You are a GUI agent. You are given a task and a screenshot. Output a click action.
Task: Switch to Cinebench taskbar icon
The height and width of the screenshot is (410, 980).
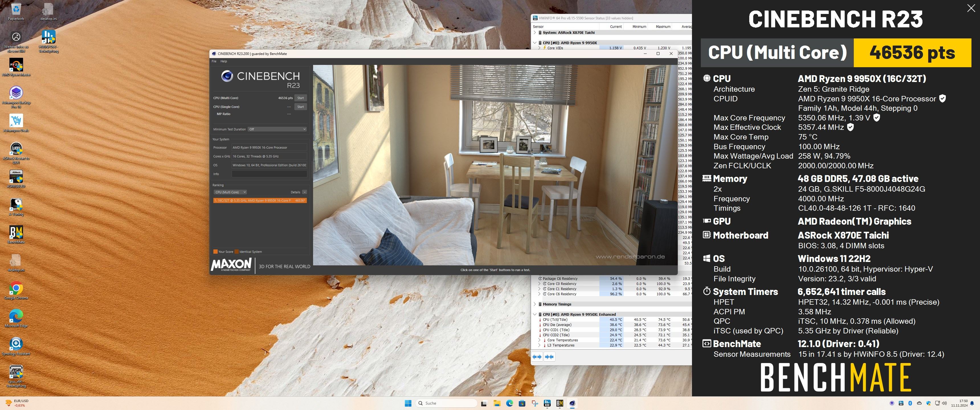coord(572,403)
